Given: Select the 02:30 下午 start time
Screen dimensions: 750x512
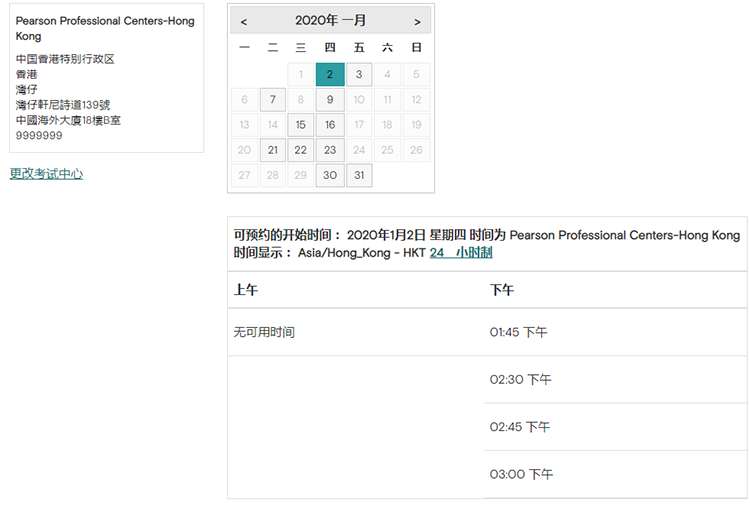Looking at the screenshot, I should coord(520,380).
